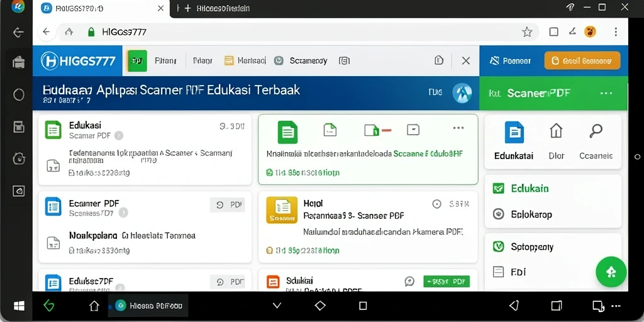The width and height of the screenshot is (644, 322).
Task: Open the browser three-dot menu
Action: (615, 32)
